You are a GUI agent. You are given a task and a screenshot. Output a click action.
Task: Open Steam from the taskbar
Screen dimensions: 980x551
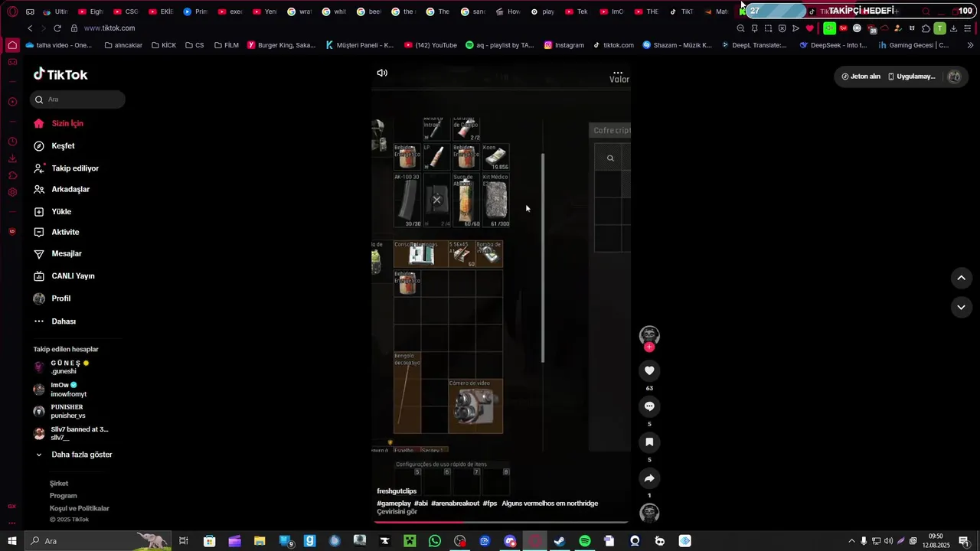[560, 541]
